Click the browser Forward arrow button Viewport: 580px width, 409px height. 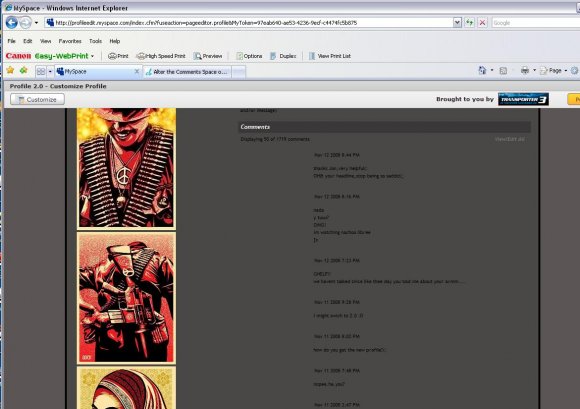click(x=25, y=23)
